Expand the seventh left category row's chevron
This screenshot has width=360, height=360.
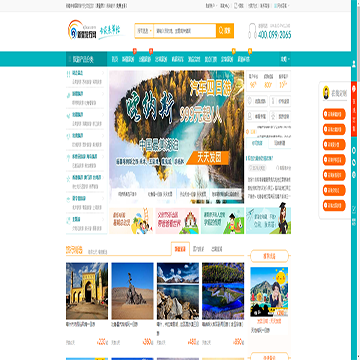tap(103, 199)
